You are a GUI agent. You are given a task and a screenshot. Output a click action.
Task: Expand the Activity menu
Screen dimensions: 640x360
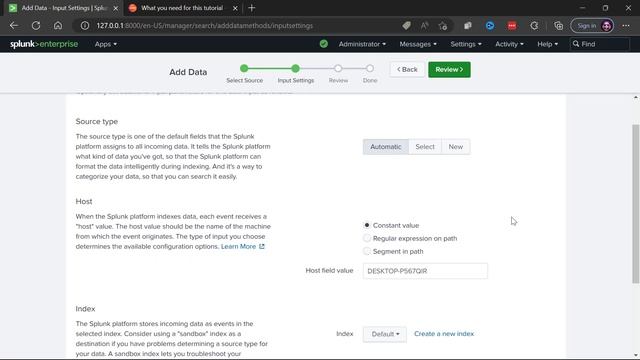pyautogui.click(x=509, y=44)
